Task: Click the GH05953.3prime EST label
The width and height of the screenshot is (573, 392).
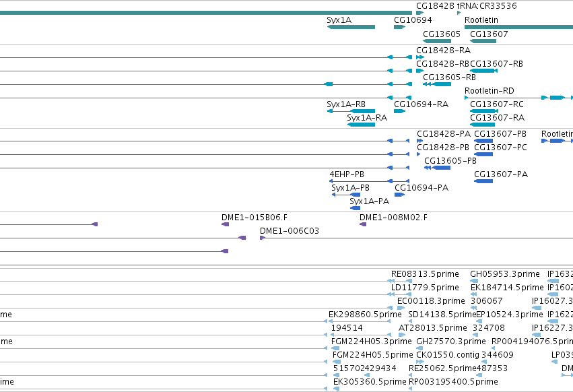Action: [x=505, y=274]
